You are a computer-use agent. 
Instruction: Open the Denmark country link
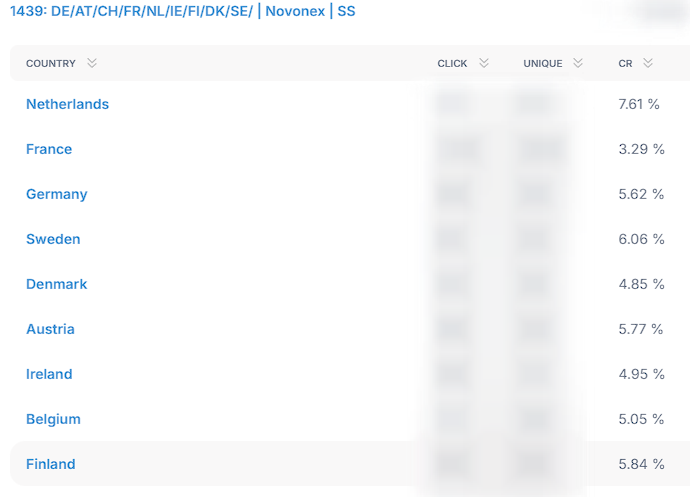57,284
